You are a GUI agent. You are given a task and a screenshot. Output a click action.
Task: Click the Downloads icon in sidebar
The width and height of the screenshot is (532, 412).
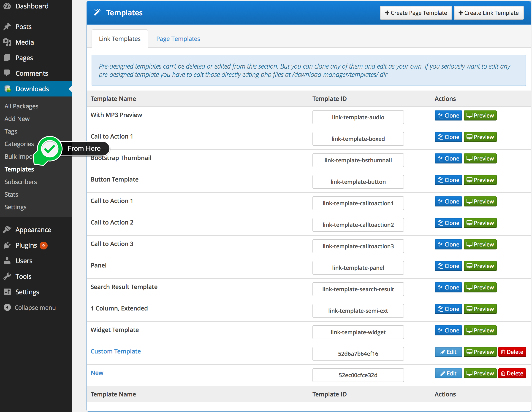click(x=7, y=88)
